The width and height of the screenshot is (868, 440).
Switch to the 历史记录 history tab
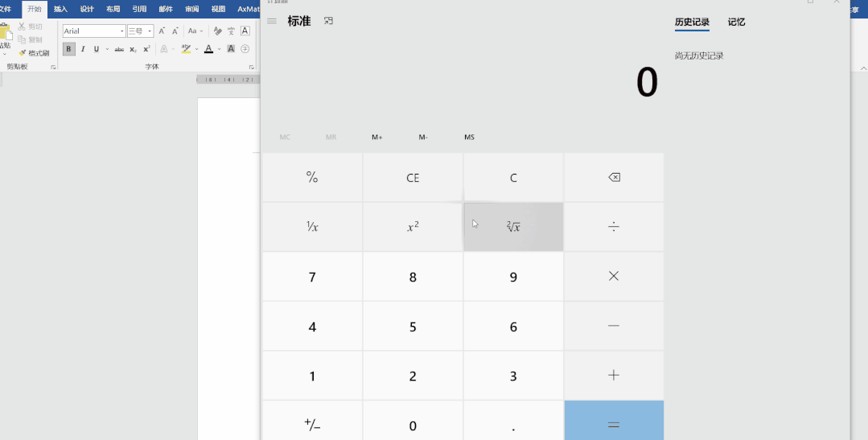pyautogui.click(x=692, y=23)
